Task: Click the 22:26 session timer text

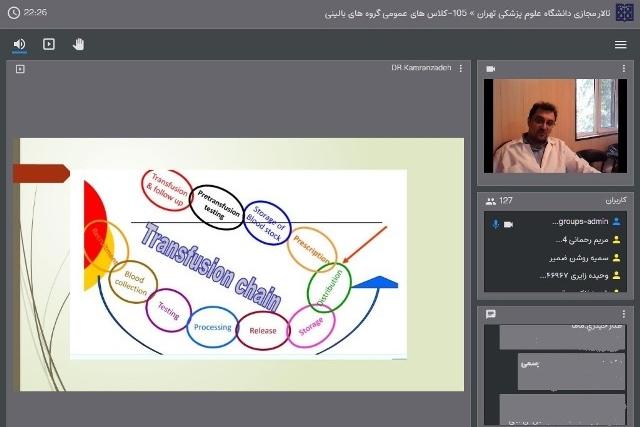Action: click(x=36, y=13)
